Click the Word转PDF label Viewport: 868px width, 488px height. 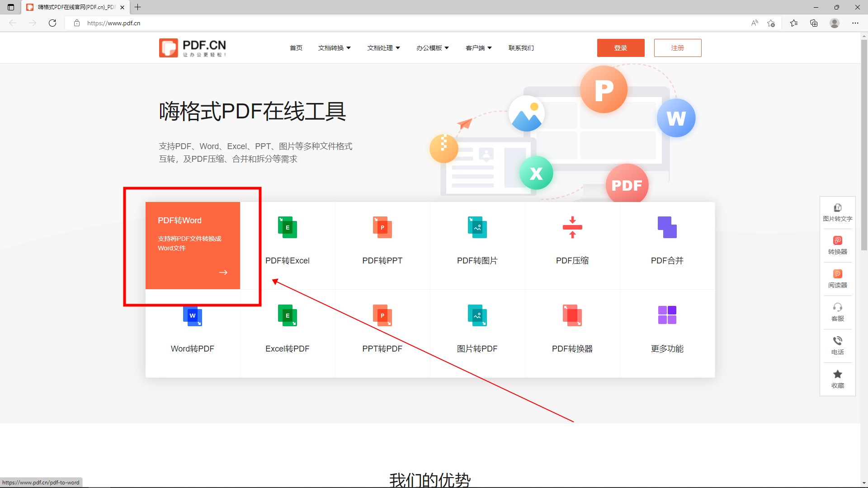(x=193, y=349)
